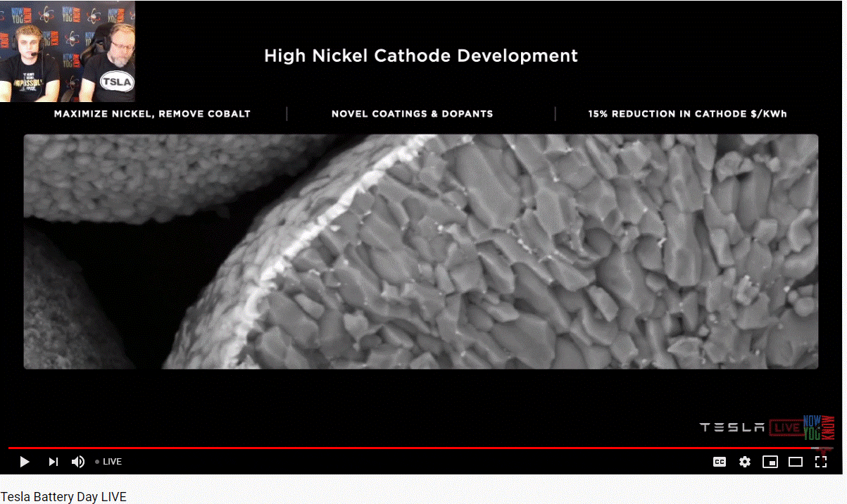Enter full screen mode
The image size is (847, 504).
[x=820, y=462]
